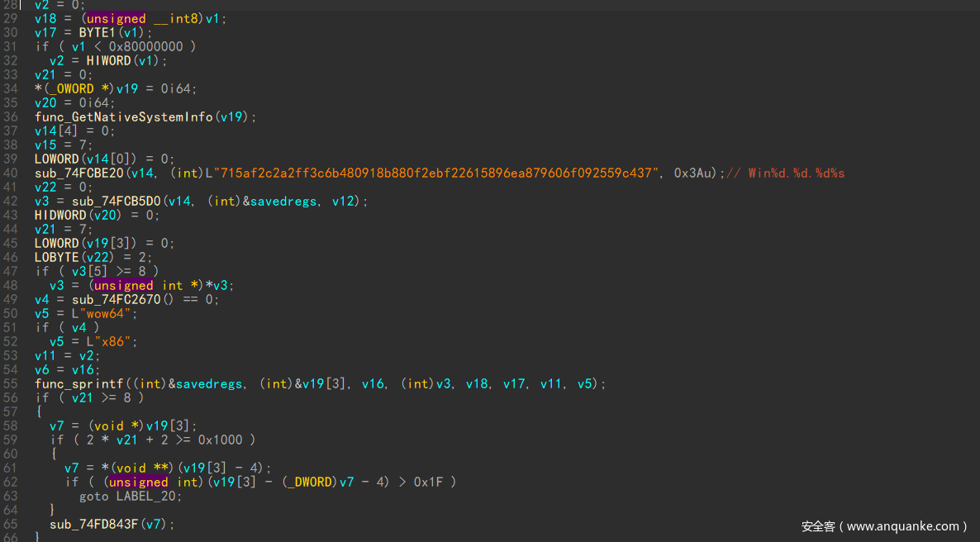
Task: Click the HIWORD macro
Action: click(108, 60)
